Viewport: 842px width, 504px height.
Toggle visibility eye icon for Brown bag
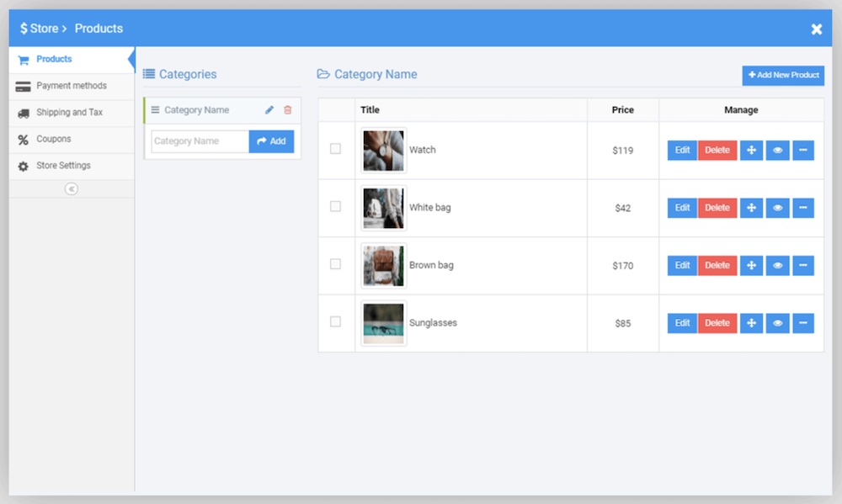pos(777,266)
